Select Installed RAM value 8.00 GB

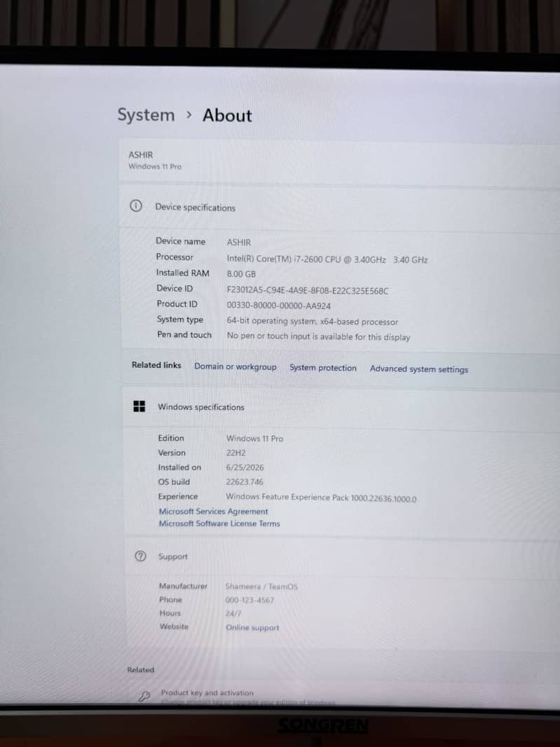click(241, 274)
